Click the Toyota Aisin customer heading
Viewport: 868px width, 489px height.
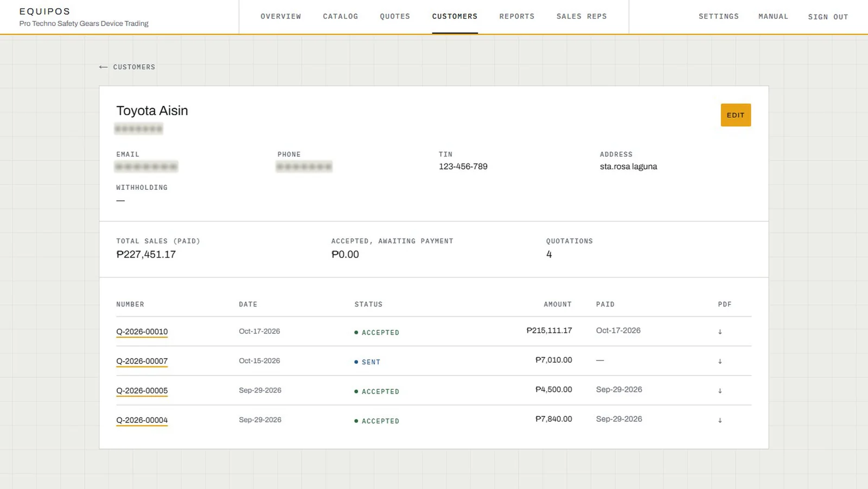click(x=152, y=111)
